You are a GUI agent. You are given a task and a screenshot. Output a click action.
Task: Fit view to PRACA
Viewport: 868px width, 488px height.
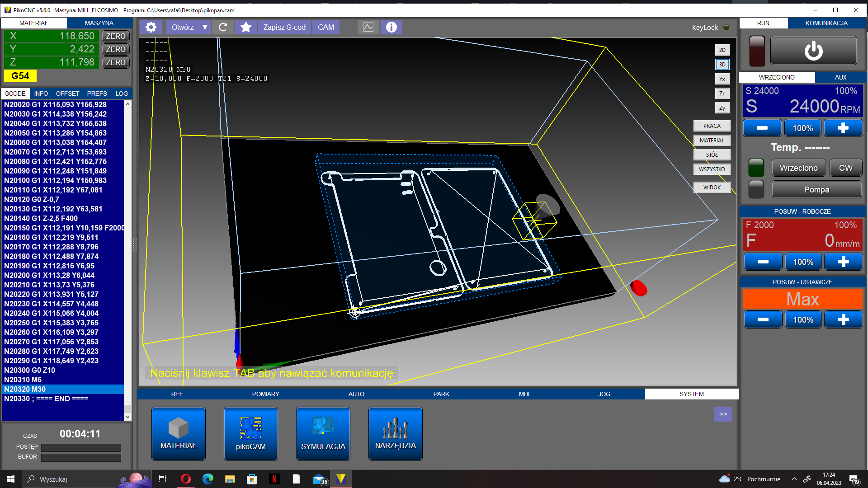712,126
